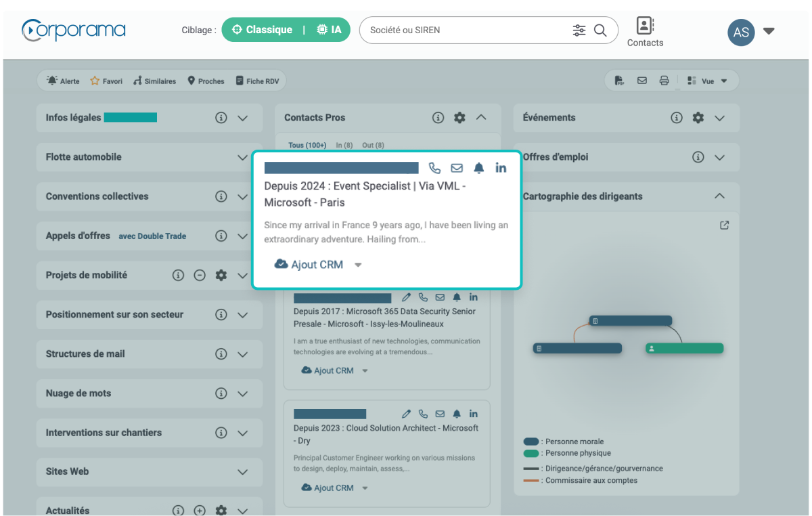Expand the Positionnement sur son secteur panel
Viewport: 812px width, 516px height.
tap(243, 315)
